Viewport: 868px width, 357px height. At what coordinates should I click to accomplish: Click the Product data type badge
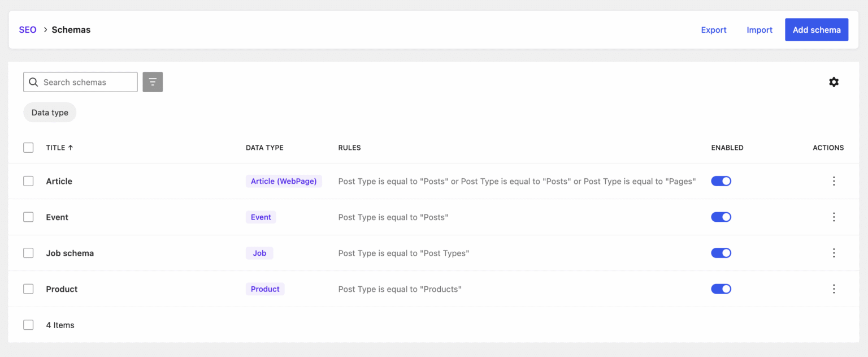point(265,289)
